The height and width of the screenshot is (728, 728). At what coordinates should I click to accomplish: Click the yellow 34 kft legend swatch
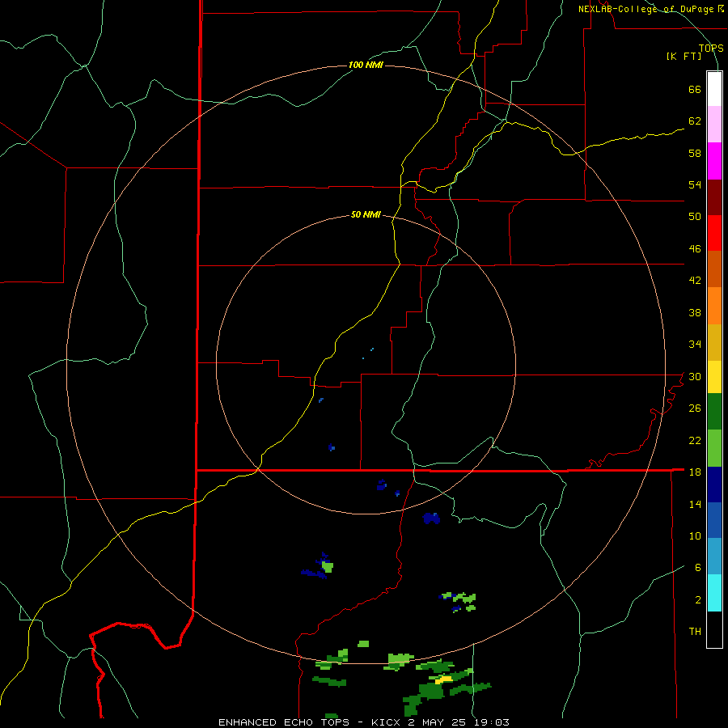[x=714, y=377]
